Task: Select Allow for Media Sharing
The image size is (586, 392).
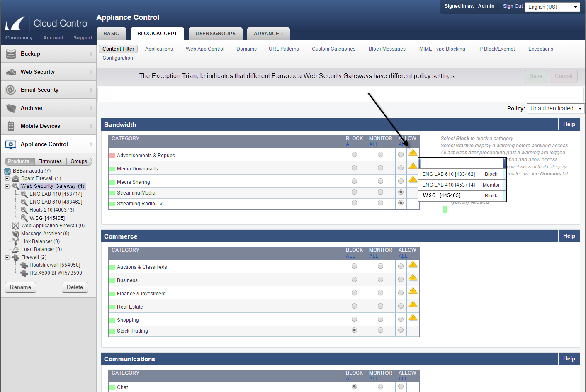Action: 401,181
